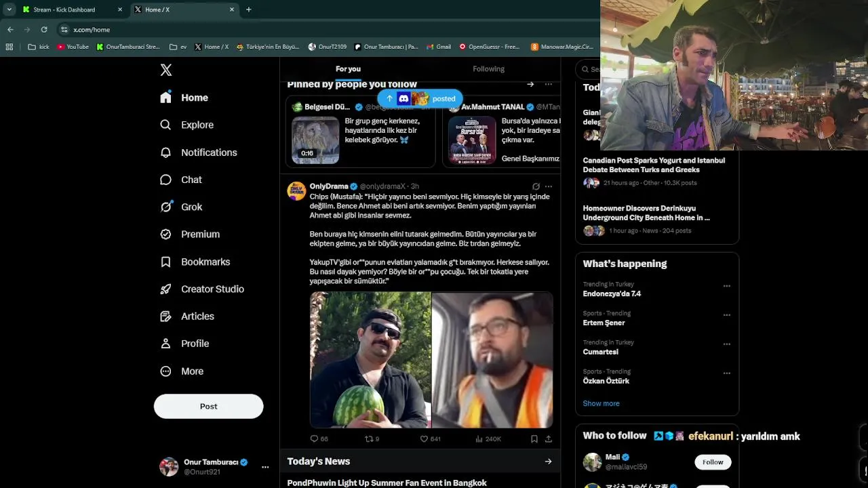Viewport: 868px width, 488px height.
Task: Open Premium badge icon
Action: tap(166, 234)
